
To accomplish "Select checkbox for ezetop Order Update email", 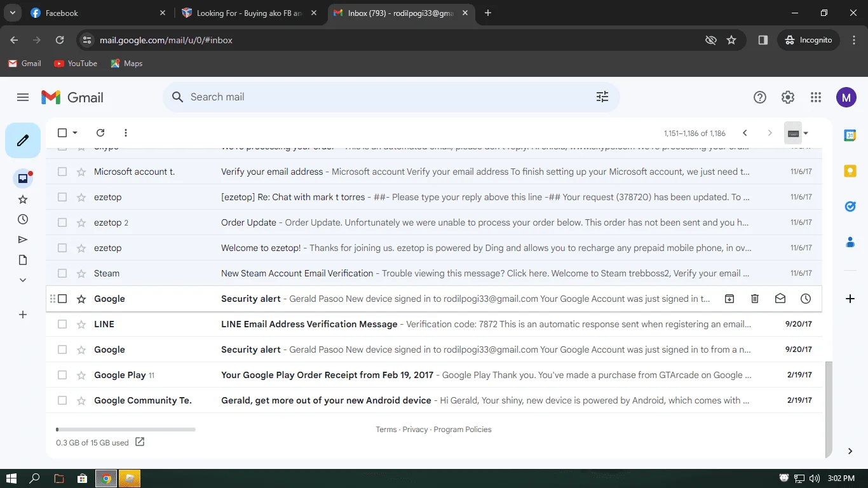I will coord(62,222).
